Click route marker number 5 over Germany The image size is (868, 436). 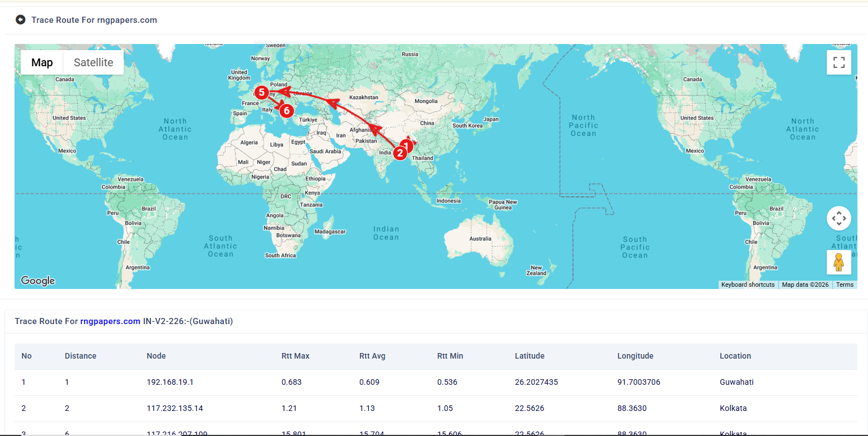pyautogui.click(x=261, y=92)
